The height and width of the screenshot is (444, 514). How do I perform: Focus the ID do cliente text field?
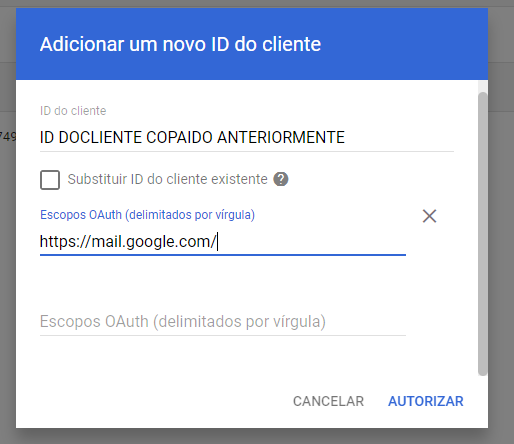click(x=247, y=137)
